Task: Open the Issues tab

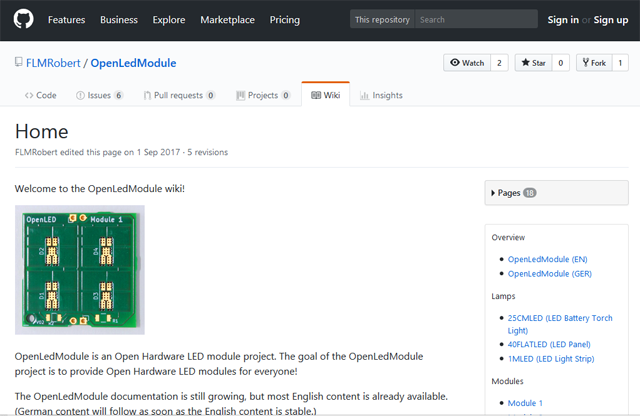Action: tap(99, 95)
